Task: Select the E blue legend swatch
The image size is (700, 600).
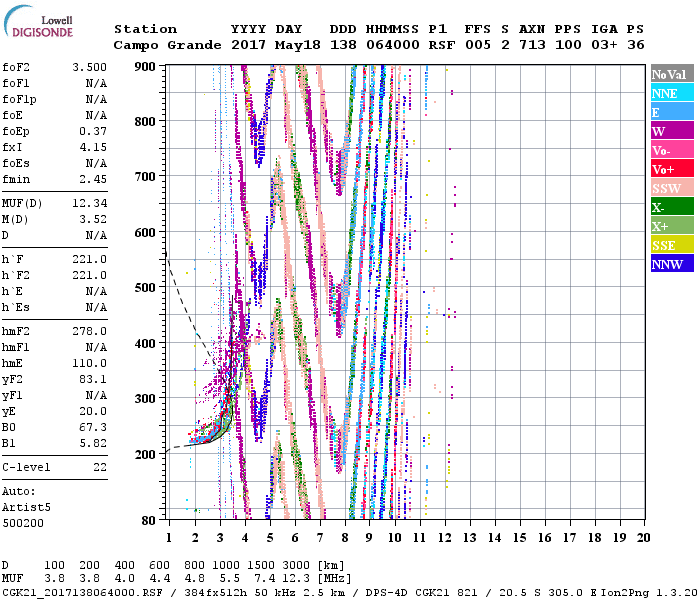Action: click(672, 112)
